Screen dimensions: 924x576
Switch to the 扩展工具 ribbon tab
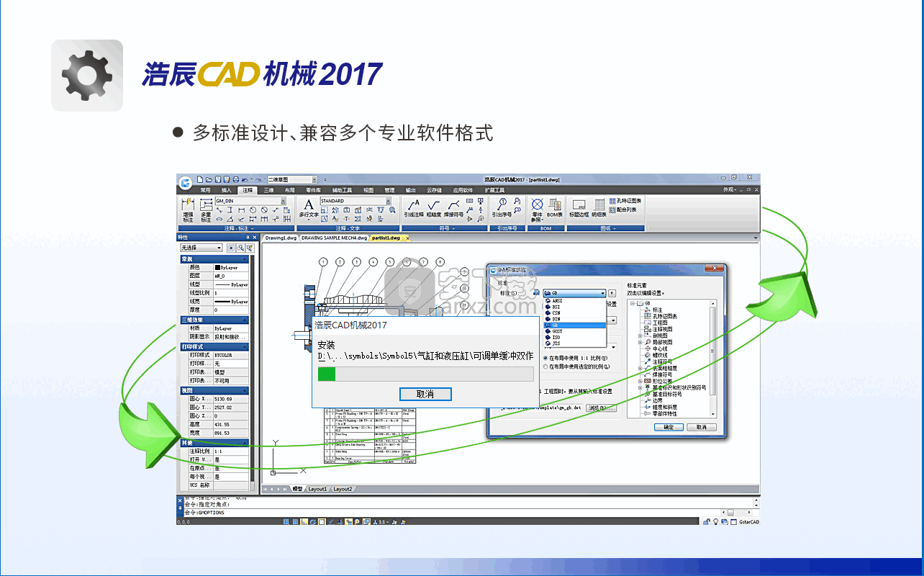[494, 190]
